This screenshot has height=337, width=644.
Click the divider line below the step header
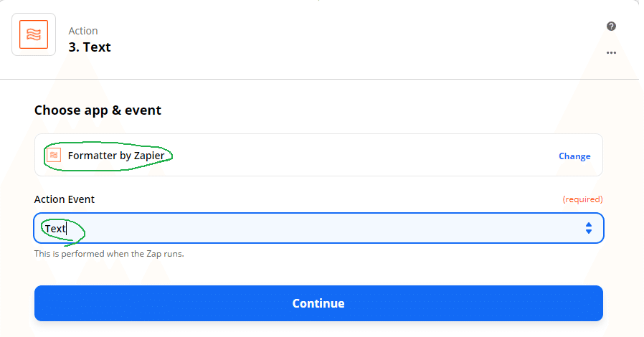tap(321, 79)
